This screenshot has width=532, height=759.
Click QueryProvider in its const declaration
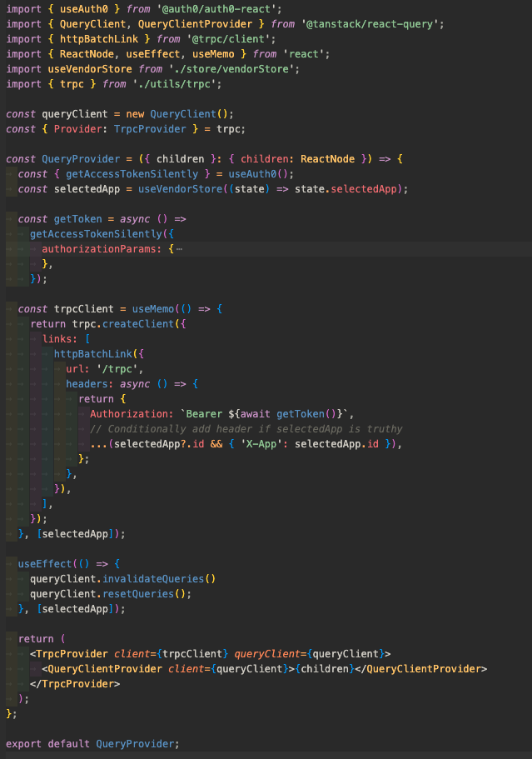pos(81,159)
